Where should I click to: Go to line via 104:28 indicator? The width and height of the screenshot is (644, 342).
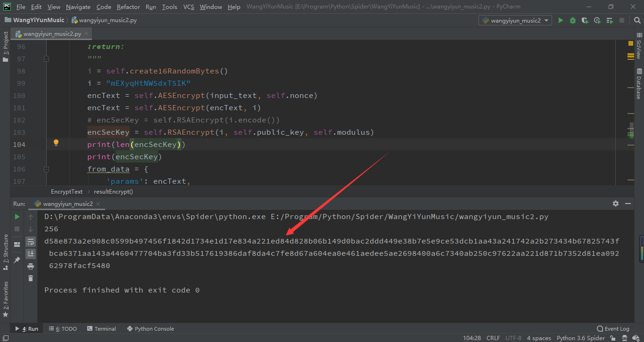pyautogui.click(x=472, y=338)
